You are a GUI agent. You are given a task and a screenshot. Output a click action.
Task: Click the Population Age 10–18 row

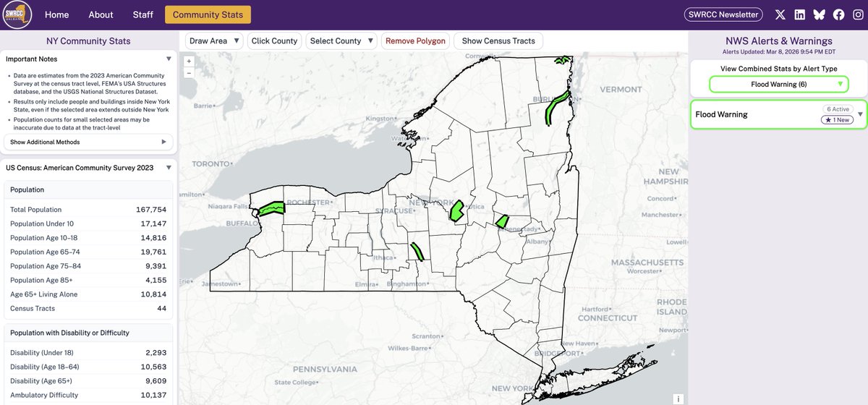[x=88, y=238]
